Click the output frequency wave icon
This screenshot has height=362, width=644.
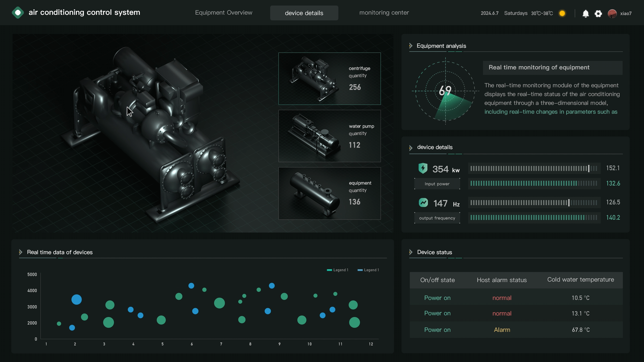tap(423, 202)
